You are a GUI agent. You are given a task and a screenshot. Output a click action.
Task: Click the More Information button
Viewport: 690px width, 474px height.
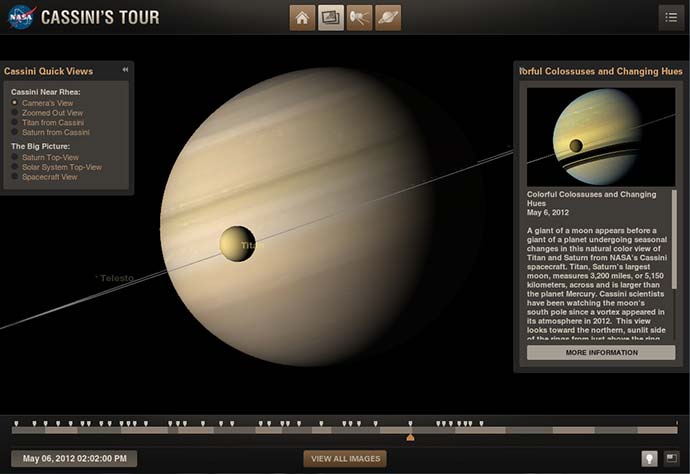point(601,353)
